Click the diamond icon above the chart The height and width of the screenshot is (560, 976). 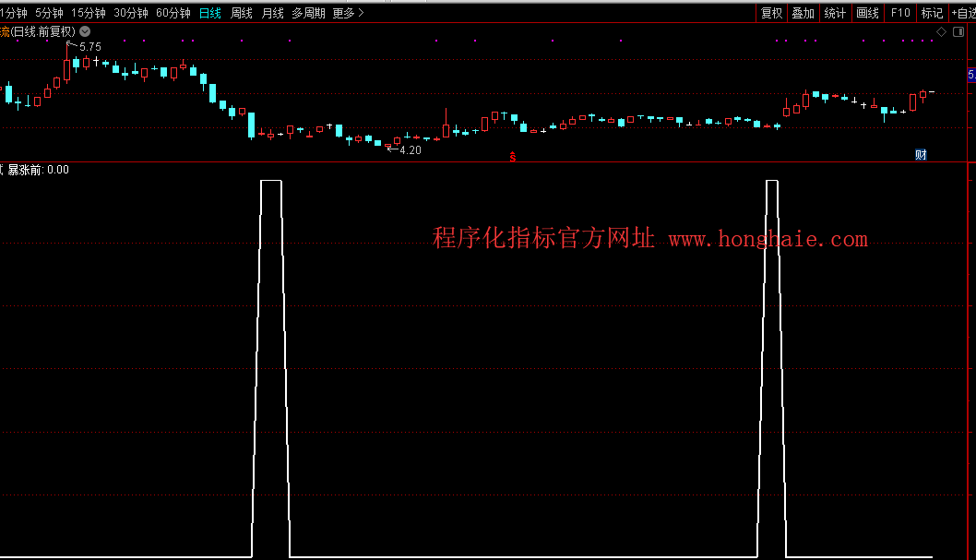[942, 31]
